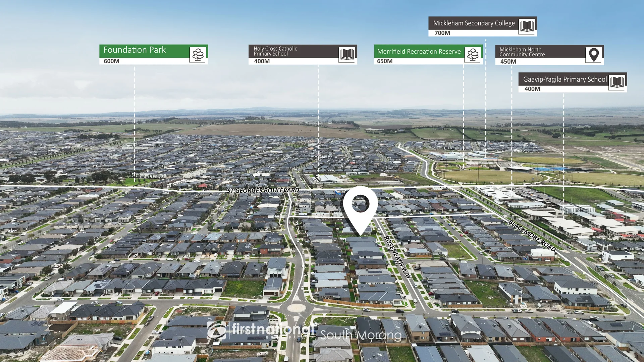Click Mickleham North Community Centre pin icon
The height and width of the screenshot is (362, 644).
click(594, 54)
